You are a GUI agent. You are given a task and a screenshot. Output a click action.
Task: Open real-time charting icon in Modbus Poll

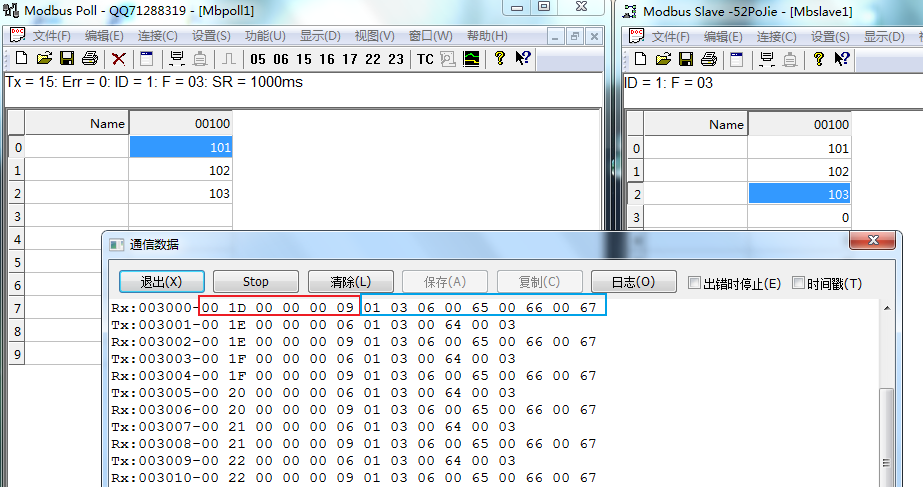tap(471, 59)
